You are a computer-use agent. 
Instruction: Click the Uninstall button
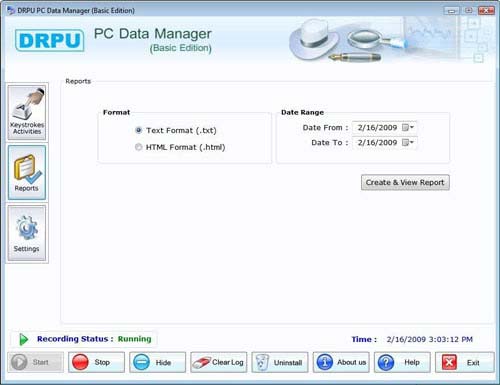click(x=280, y=362)
